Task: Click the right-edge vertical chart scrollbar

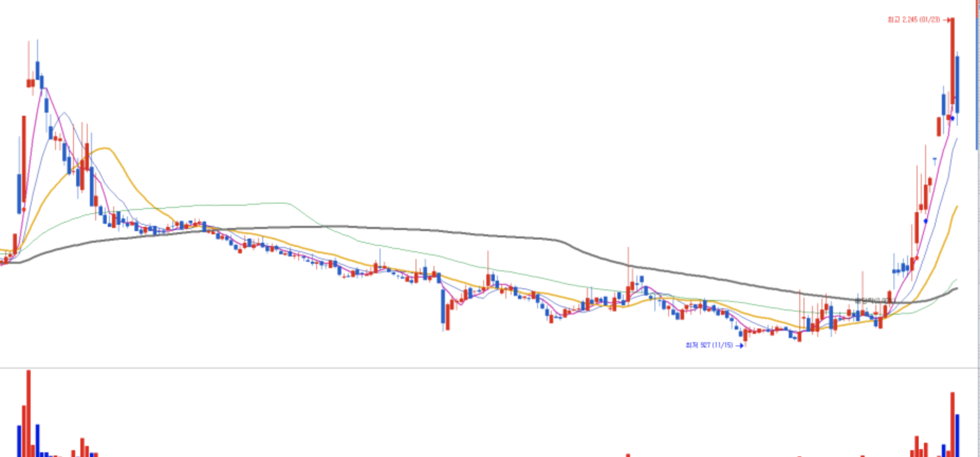Action: pos(977,76)
